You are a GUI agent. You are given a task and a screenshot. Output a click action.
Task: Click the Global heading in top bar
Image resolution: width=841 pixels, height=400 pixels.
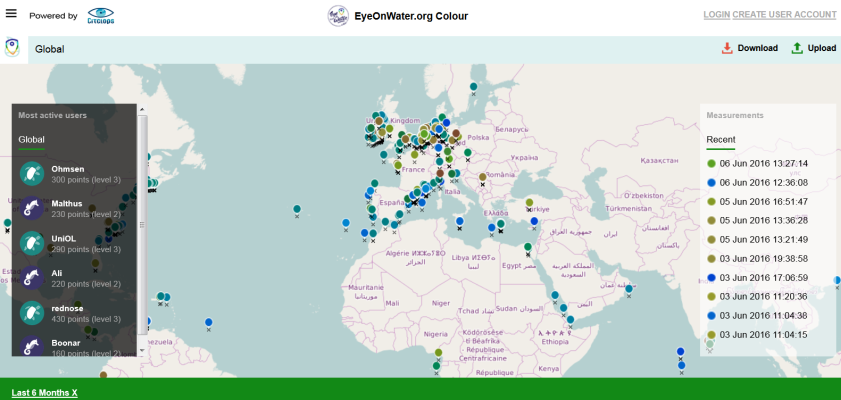tap(49, 49)
